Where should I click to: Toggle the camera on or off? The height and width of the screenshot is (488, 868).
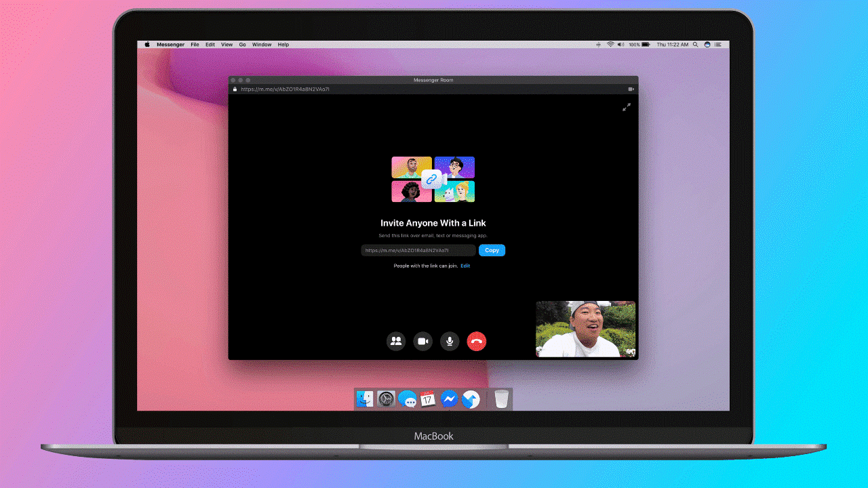pos(423,342)
